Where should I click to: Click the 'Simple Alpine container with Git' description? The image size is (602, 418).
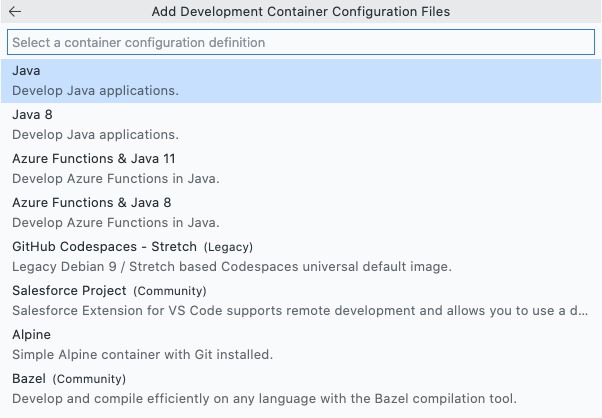click(142, 354)
